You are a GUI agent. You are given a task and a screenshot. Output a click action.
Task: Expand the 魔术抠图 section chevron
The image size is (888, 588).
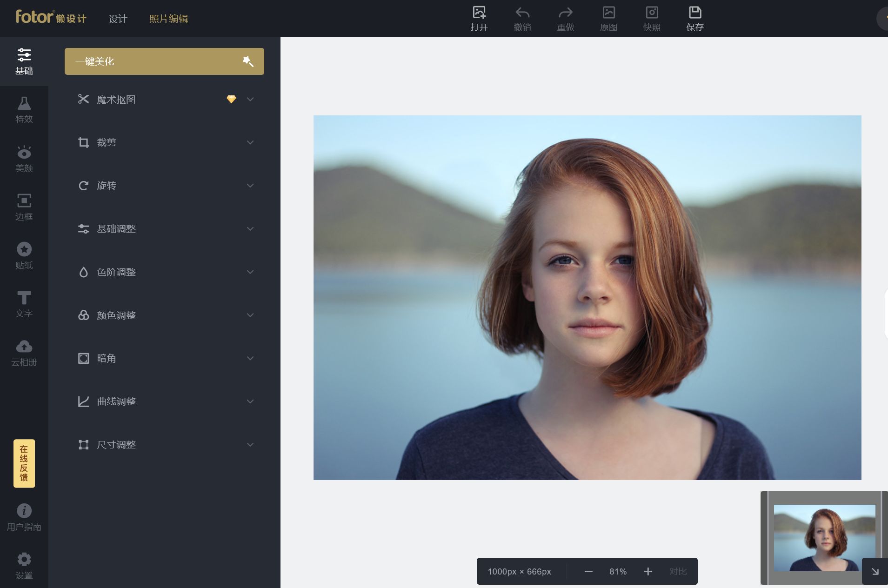250,99
